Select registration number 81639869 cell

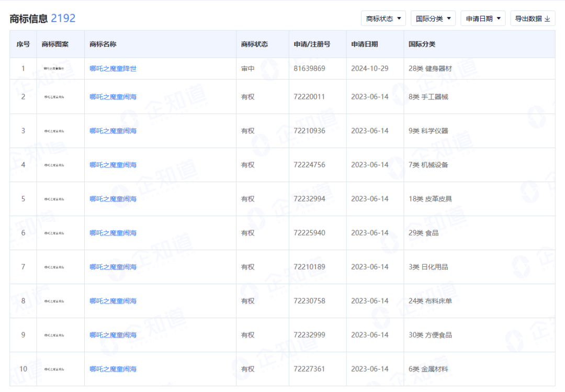coord(310,69)
